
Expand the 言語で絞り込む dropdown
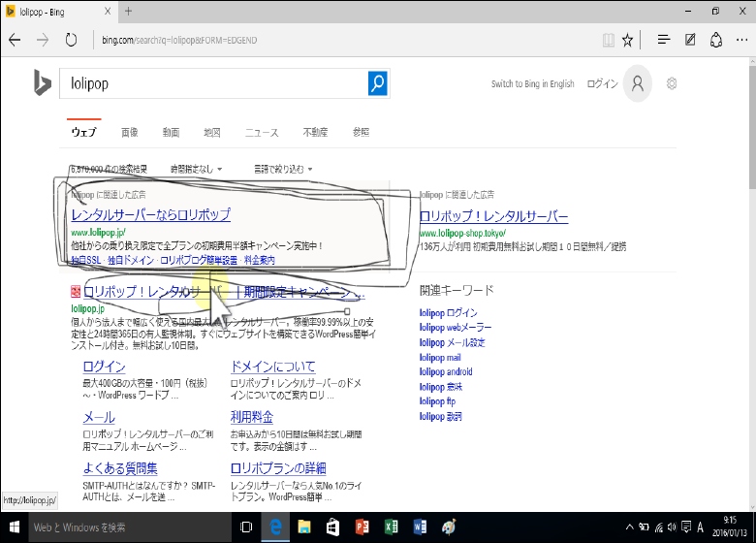(x=283, y=169)
